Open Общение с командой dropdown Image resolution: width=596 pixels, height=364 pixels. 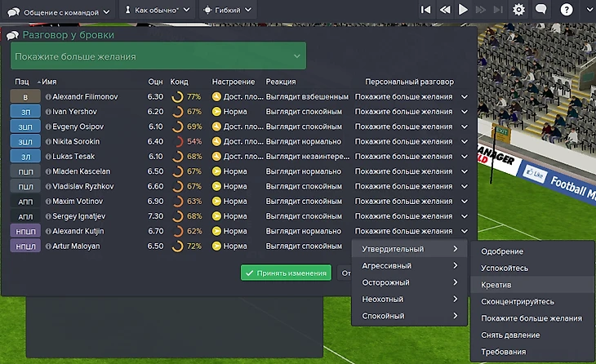(59, 12)
